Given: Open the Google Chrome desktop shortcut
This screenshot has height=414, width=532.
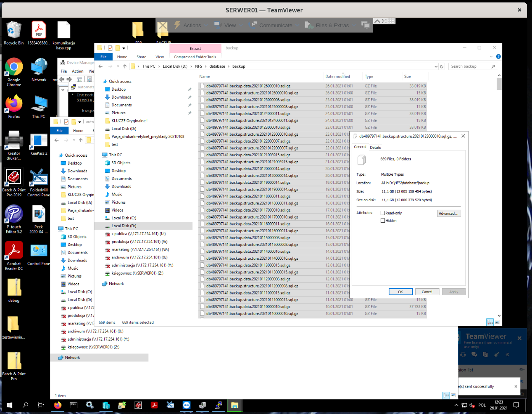Looking at the screenshot, I should [x=14, y=72].
